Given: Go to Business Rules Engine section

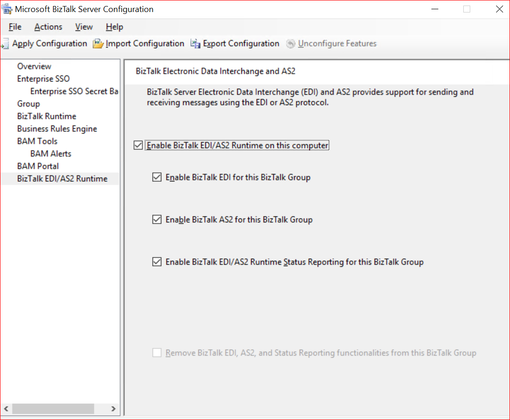Looking at the screenshot, I should click(x=57, y=129).
